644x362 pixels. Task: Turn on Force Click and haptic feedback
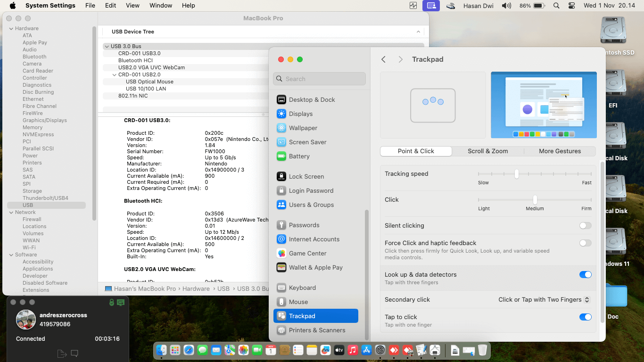(586, 243)
